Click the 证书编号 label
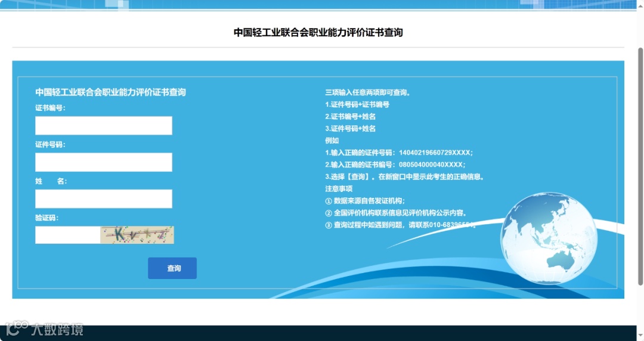Viewport: 644px width, 341px height. (x=50, y=108)
